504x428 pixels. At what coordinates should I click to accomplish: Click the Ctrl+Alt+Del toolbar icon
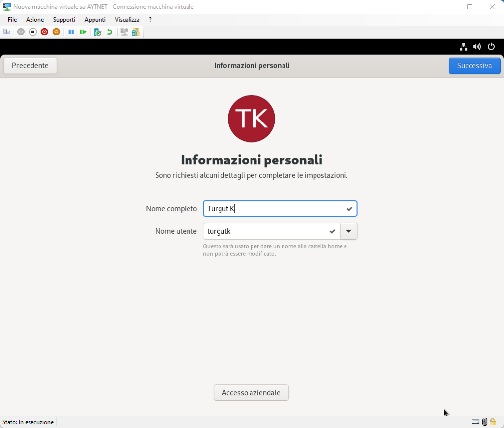pos(7,32)
